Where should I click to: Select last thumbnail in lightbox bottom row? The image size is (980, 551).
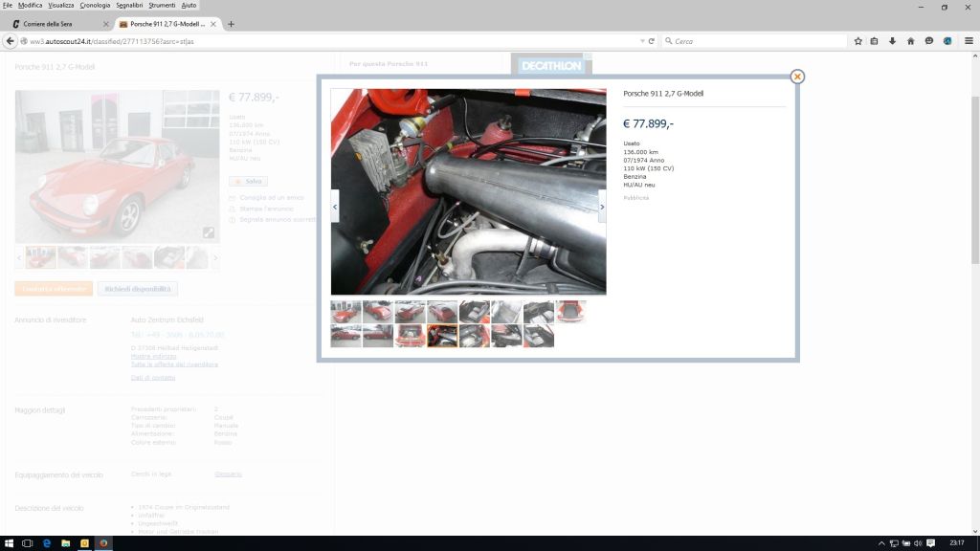coord(539,336)
